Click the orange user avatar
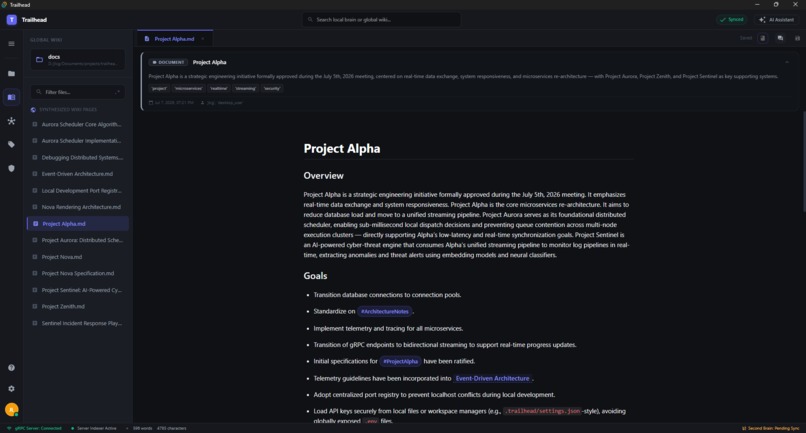Screen dimensions: 806x433 (x=11, y=410)
